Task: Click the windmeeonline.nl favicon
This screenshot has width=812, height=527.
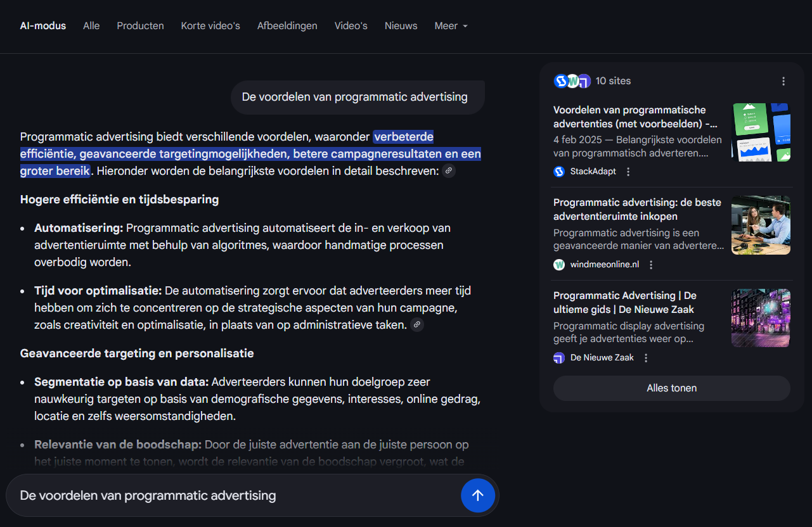Action: click(x=559, y=265)
